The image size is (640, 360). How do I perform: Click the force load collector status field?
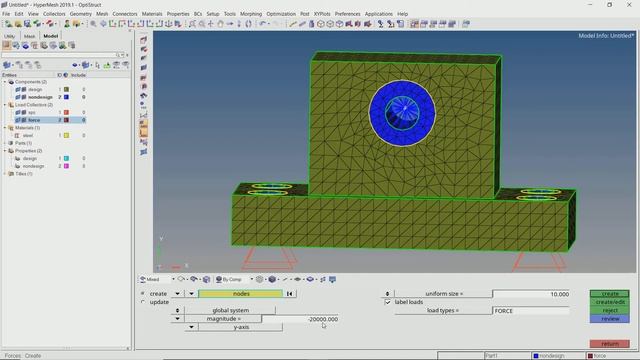point(611,356)
